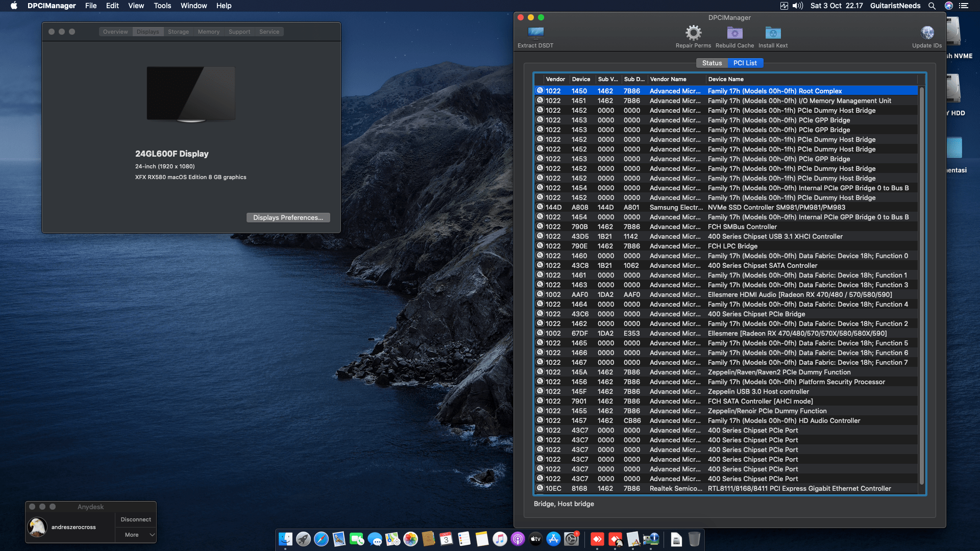Open Apple TV from the dock

click(535, 539)
